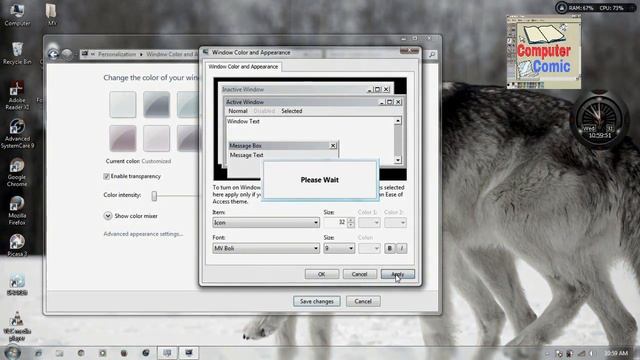This screenshot has width=640, height=360.
Task: Click the Window Text area in preview
Action: click(243, 121)
